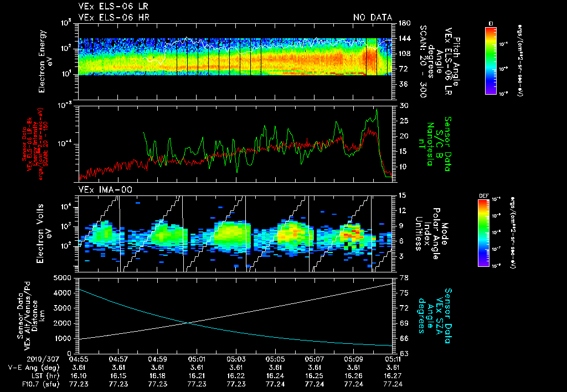This screenshot has width=567, height=392.
Task: Click the LST value 16.10
Action: point(79,376)
